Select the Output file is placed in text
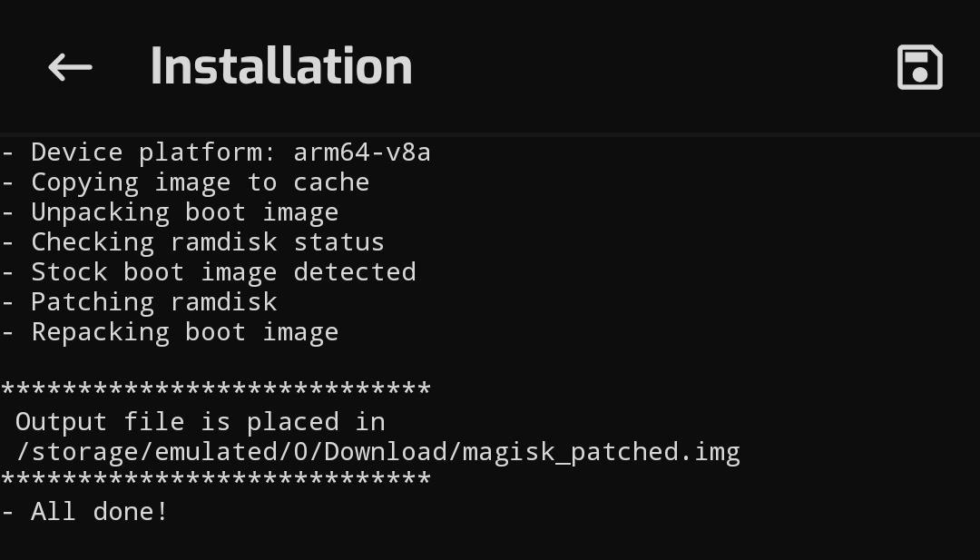The height and width of the screenshot is (560, 980). click(200, 423)
